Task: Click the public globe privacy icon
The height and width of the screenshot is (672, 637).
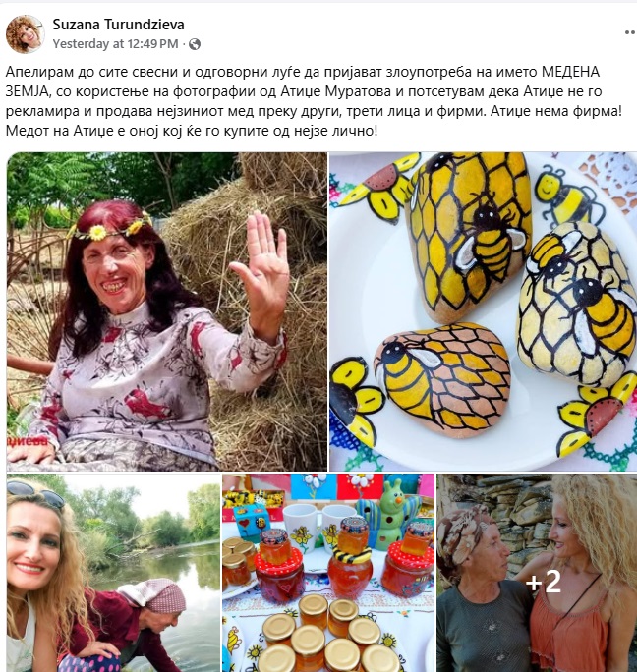Action: 195,44
